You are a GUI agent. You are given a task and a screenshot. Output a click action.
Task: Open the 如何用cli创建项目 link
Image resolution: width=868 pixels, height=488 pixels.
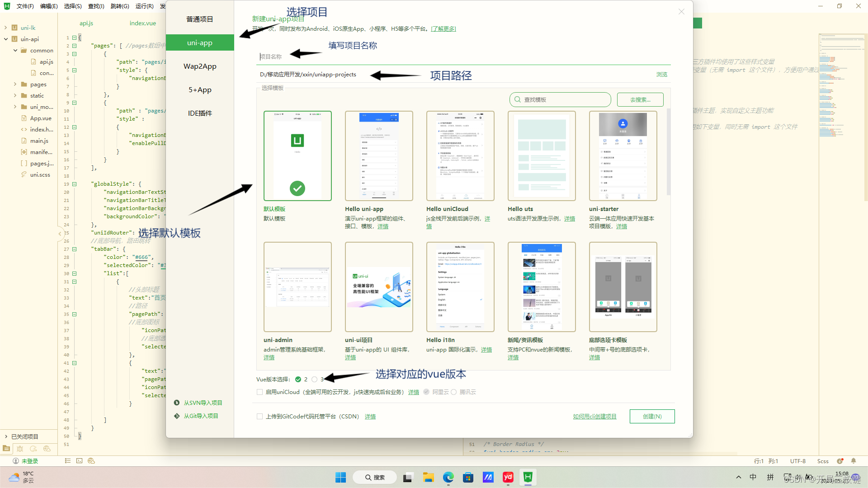click(595, 417)
